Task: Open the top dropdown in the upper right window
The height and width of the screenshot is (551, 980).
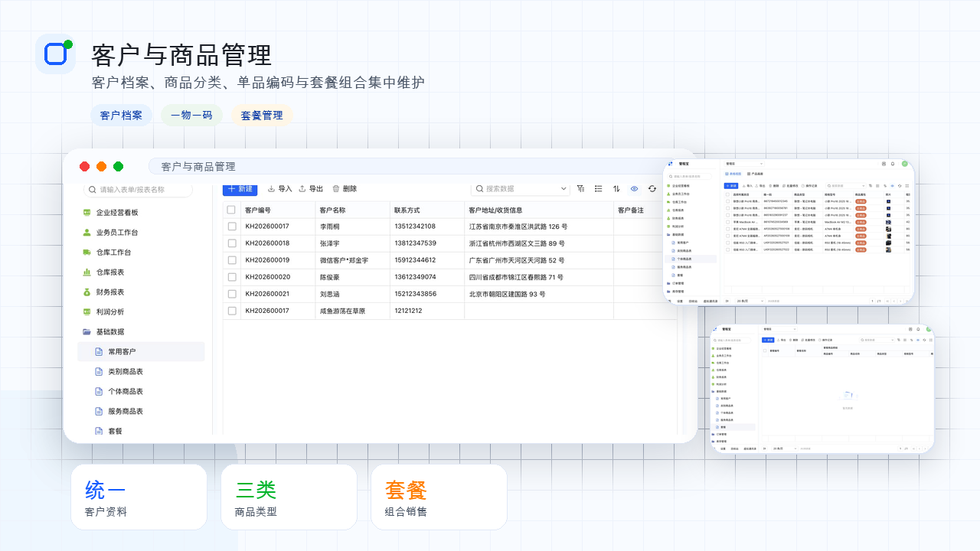Action: click(x=744, y=164)
